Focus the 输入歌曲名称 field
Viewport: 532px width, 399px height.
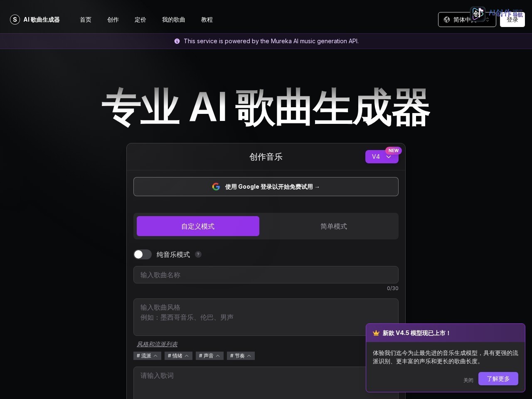266,275
